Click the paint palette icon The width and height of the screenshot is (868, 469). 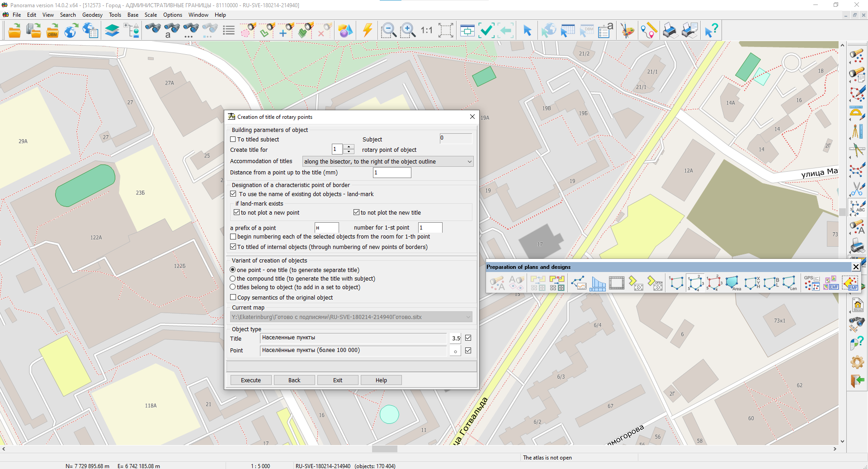[x=627, y=31]
